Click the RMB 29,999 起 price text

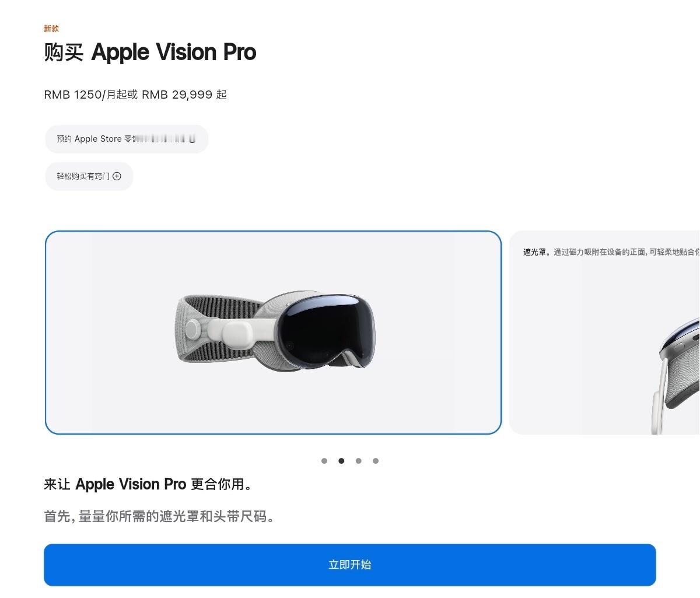pyautogui.click(x=184, y=95)
